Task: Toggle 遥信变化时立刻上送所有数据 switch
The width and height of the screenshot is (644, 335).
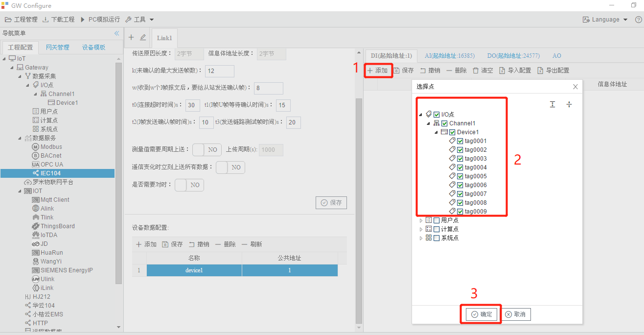Action: [x=230, y=167]
